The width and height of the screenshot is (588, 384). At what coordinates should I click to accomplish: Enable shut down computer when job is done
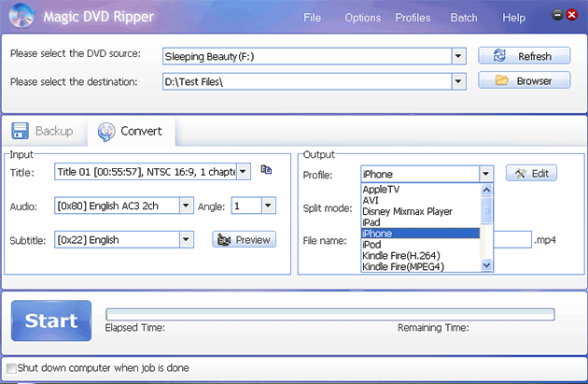(11, 368)
